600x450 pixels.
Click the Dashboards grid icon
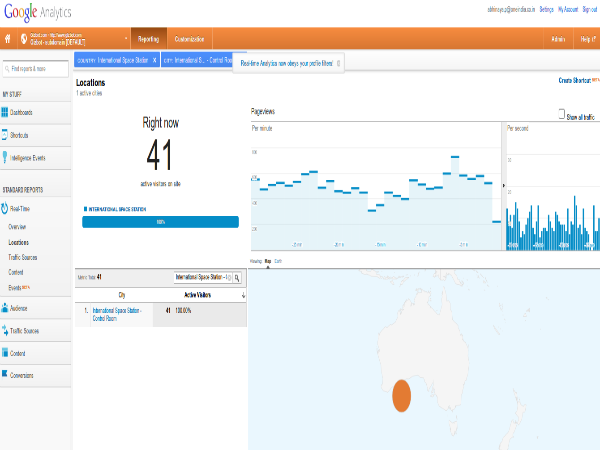pos(5,112)
